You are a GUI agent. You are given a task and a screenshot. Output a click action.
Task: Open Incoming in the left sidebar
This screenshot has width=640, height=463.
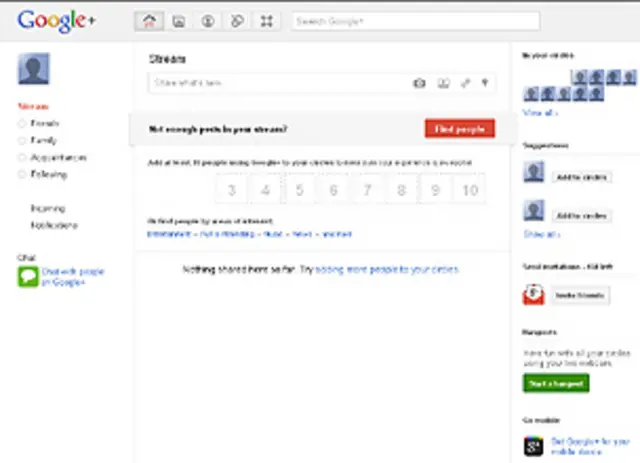click(x=48, y=209)
